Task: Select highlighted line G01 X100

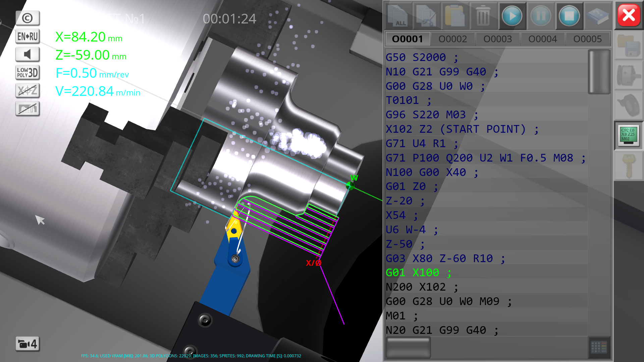Action: 486,273
